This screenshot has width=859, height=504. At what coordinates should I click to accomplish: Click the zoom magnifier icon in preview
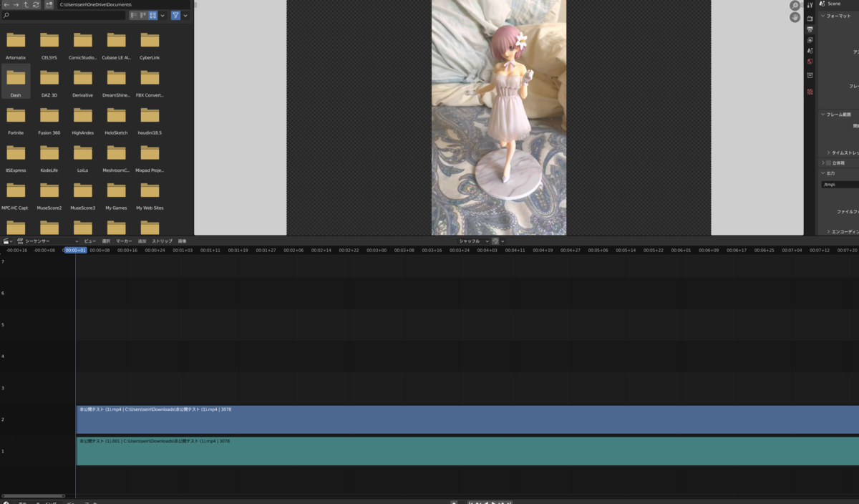795,6
